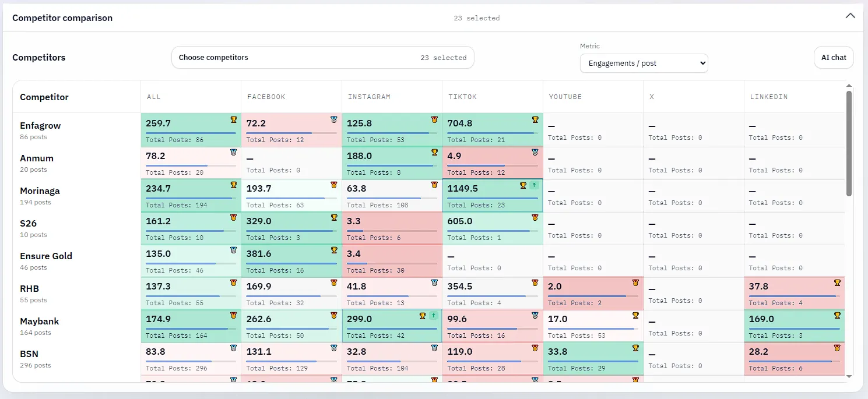Click the green up-arrow badge beside 1149.5
This screenshot has width=868, height=399.
point(533,185)
